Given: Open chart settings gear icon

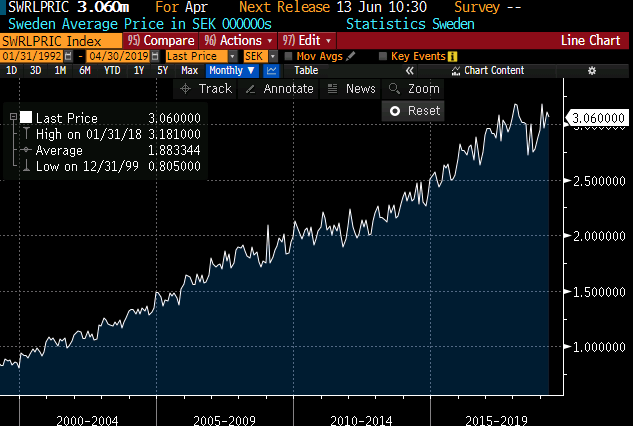Looking at the screenshot, I should tap(591, 71).
